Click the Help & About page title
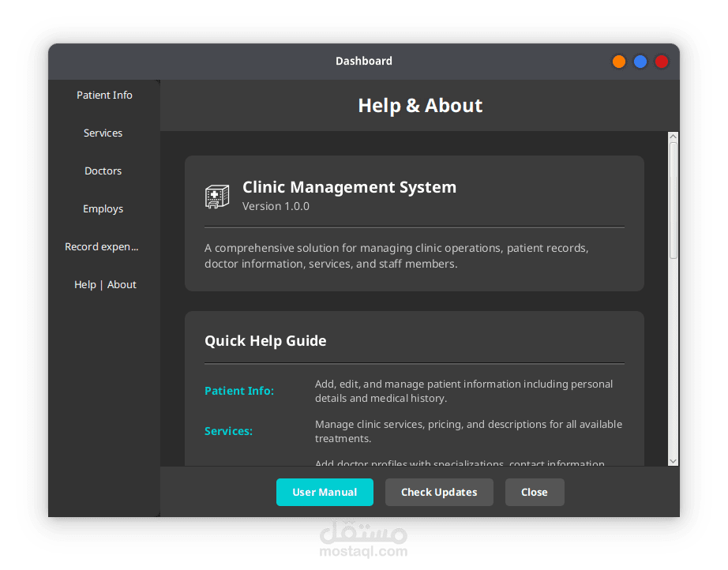 (x=420, y=105)
